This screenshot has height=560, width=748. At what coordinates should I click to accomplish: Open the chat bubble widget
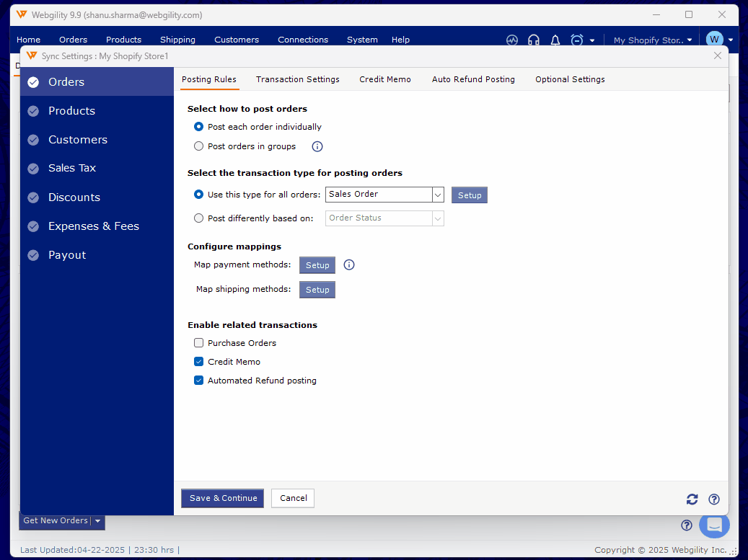coord(714,525)
